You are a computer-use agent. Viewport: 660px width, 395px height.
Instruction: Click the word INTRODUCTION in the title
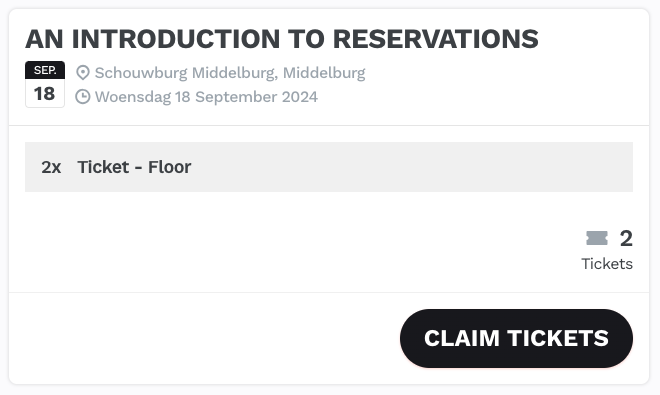pos(176,39)
